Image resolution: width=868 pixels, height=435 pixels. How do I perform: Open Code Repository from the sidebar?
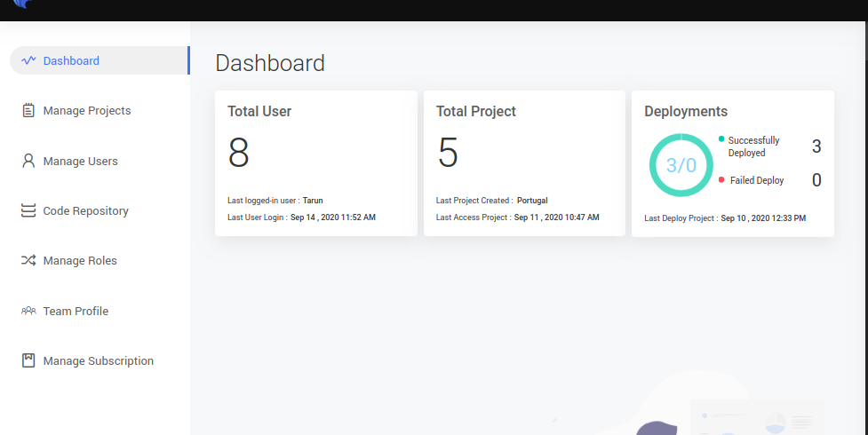(x=85, y=211)
